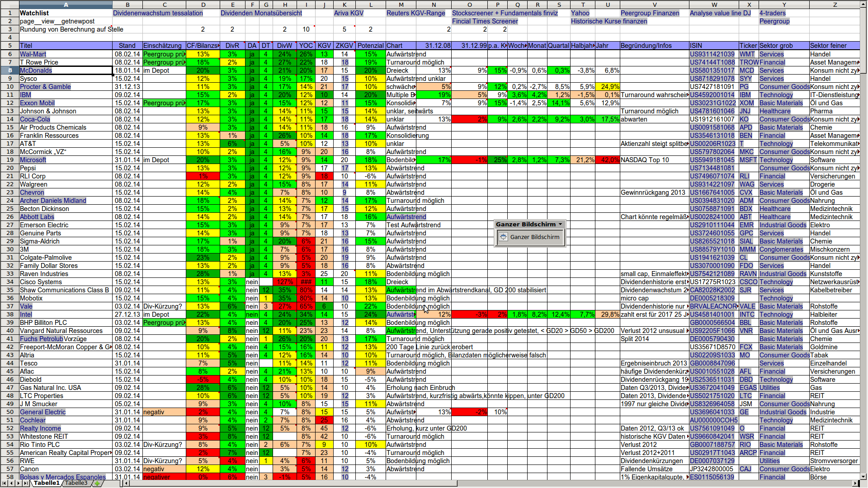Select column D header
This screenshot has width=868, height=488.
(x=203, y=5)
